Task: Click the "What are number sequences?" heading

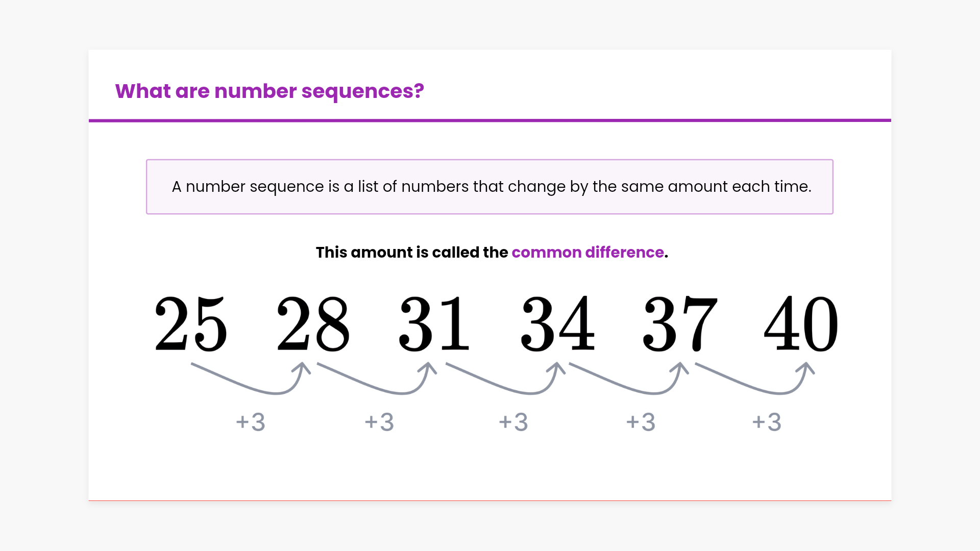Action: pyautogui.click(x=269, y=91)
